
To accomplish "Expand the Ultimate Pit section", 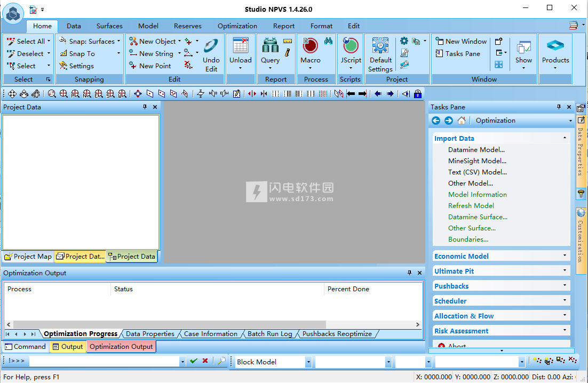I will [x=502, y=271].
